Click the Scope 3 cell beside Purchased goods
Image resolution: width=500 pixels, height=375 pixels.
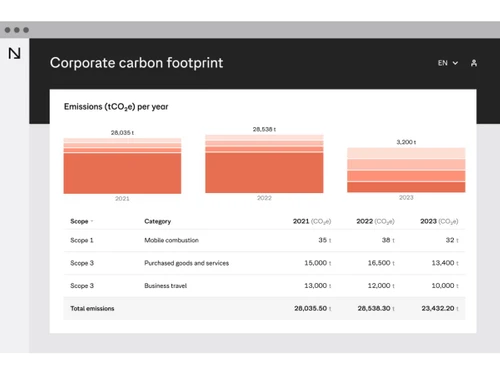tap(82, 263)
